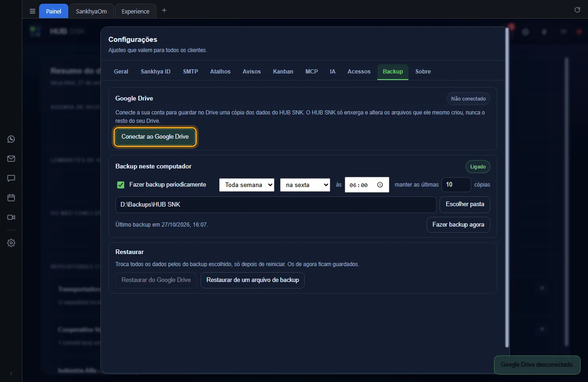
Task: Collapse the sidebar with bottom chevron
Action: [x=11, y=374]
